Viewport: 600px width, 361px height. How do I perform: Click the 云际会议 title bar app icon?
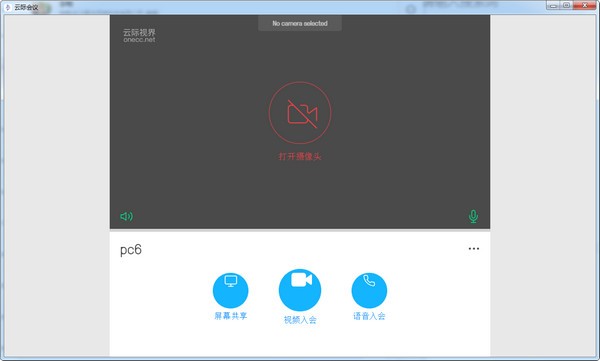click(x=8, y=7)
